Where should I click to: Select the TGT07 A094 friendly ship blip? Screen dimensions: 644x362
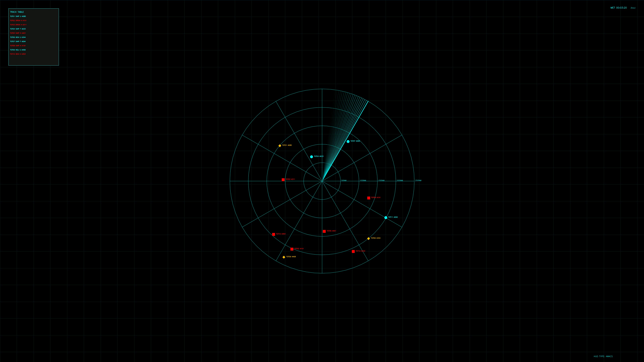348,141
